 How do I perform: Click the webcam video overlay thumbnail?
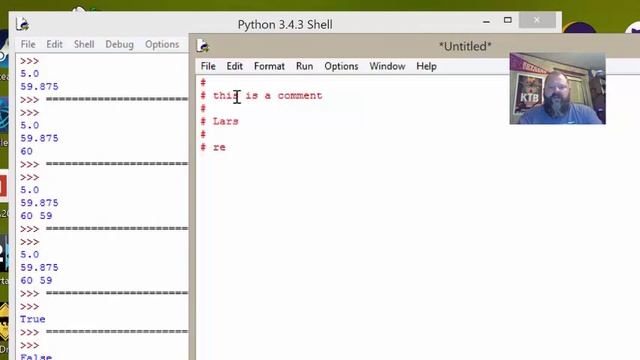(x=558, y=88)
